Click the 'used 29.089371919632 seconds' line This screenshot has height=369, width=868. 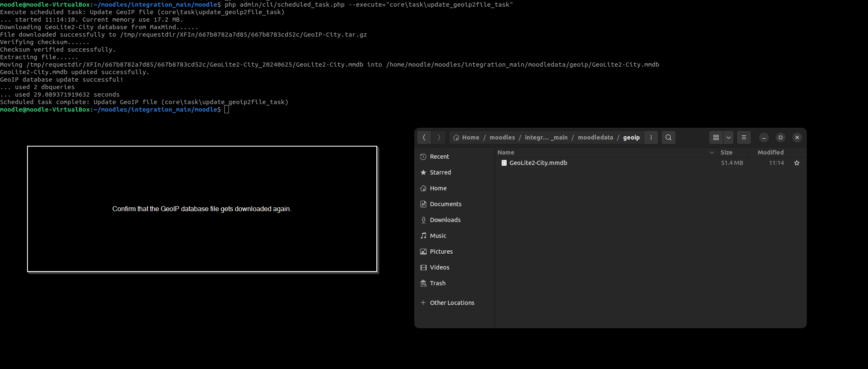(60, 95)
